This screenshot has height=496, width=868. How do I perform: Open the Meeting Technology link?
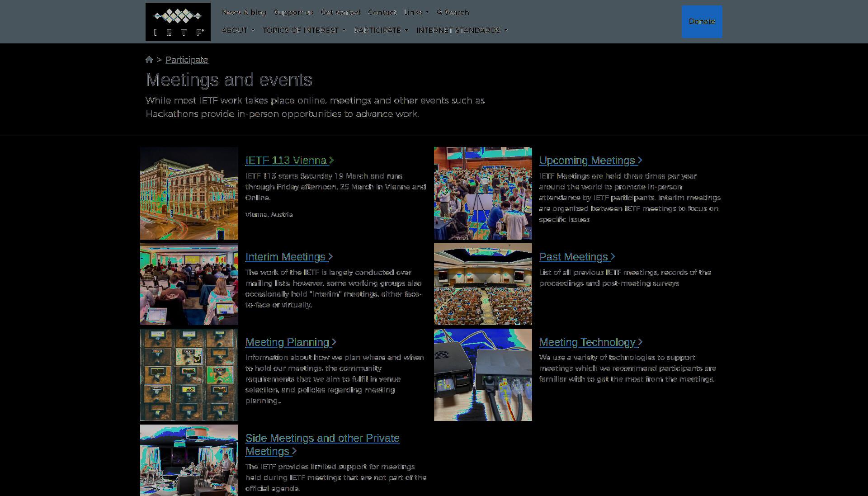pyautogui.click(x=591, y=342)
